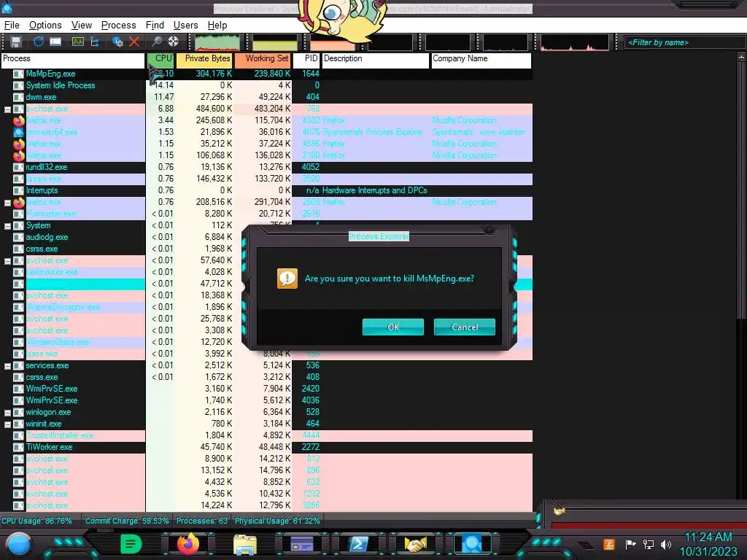Sort by the Process column header
Screen dimensions: 747x560
(73, 61)
